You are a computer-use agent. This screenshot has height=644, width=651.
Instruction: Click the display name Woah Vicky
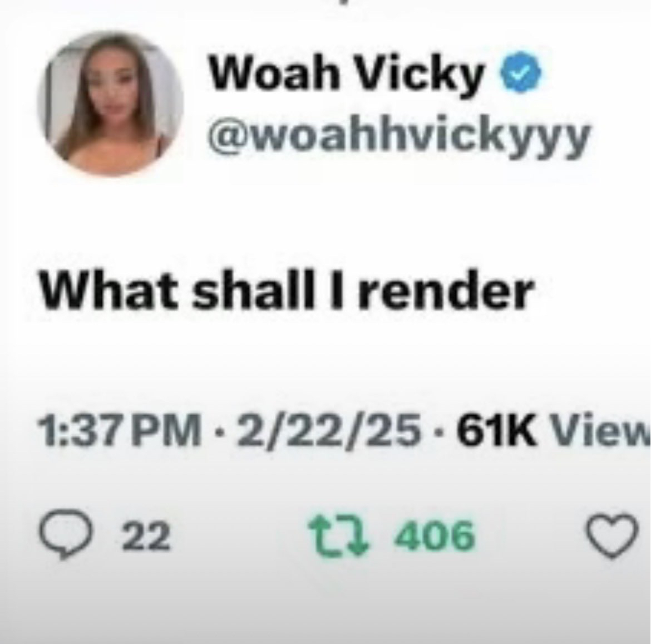point(347,73)
